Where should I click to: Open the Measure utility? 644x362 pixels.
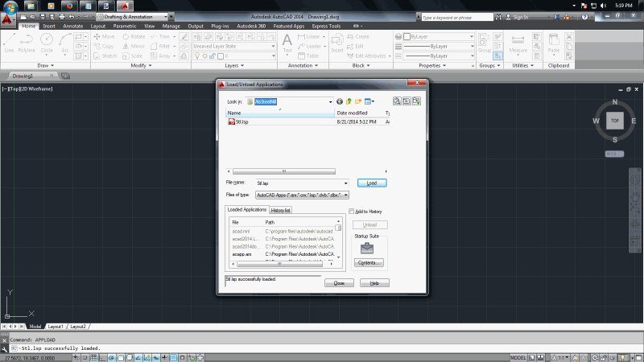pos(518,43)
